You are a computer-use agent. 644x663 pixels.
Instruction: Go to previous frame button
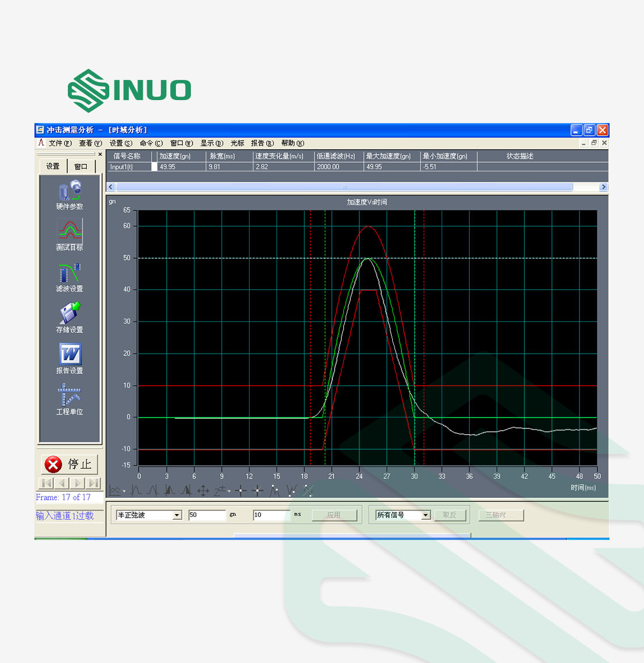(62, 483)
